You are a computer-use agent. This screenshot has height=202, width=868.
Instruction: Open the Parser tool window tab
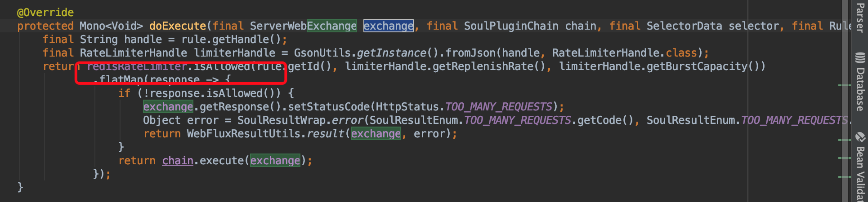click(860, 17)
